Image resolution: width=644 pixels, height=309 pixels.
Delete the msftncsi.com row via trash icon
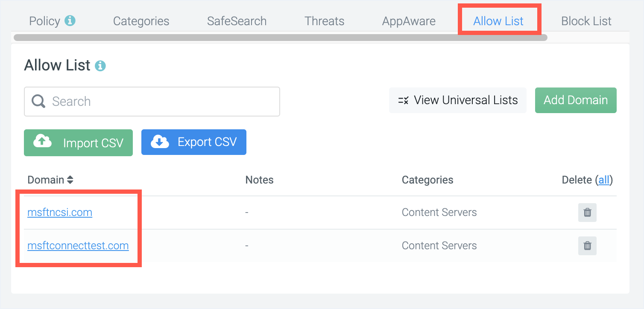(x=587, y=212)
